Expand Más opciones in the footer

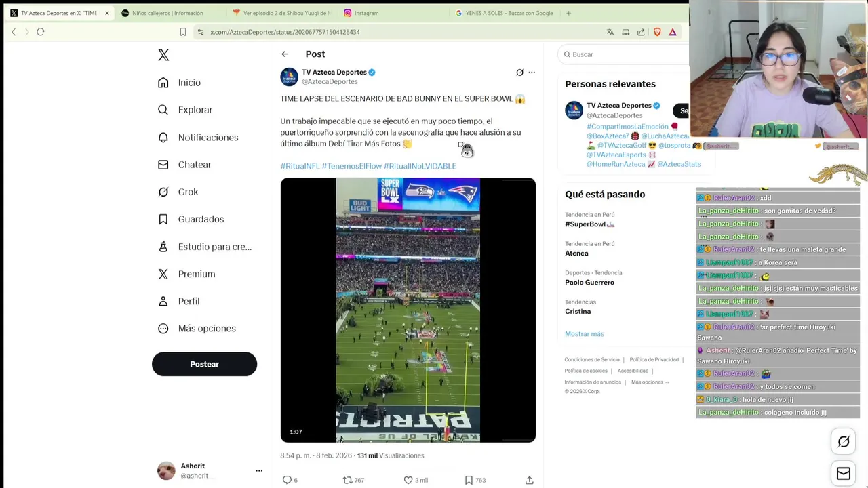(650, 382)
